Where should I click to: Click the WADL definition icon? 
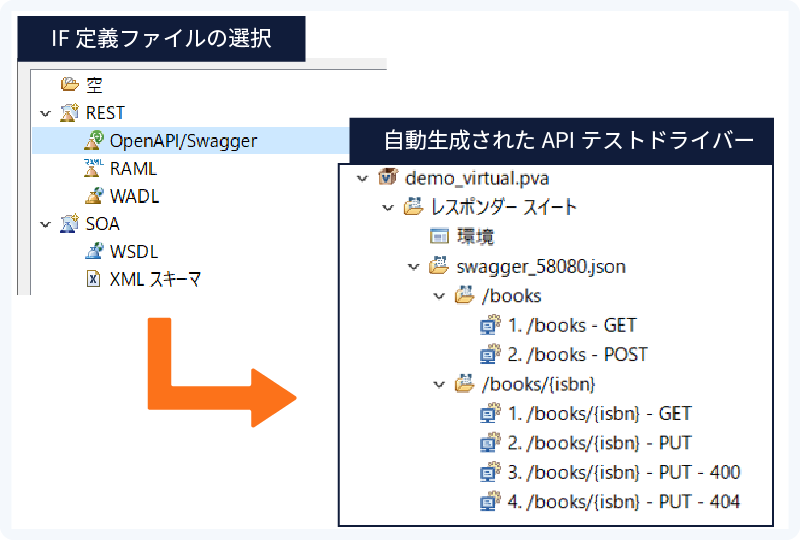click(94, 196)
